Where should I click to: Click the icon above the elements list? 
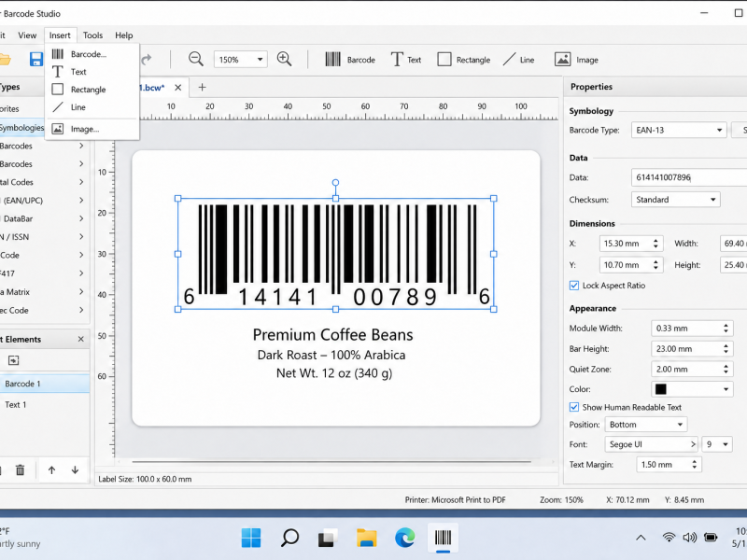(13, 360)
